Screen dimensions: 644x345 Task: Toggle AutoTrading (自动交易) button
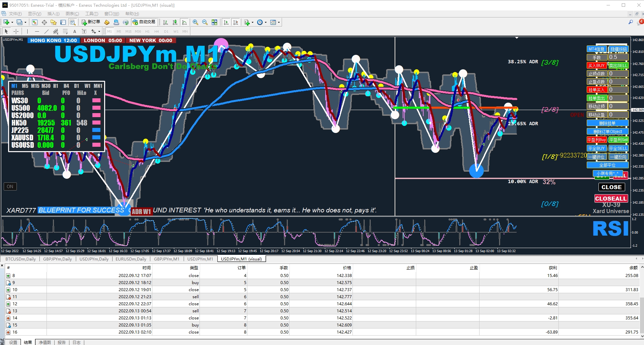144,22
